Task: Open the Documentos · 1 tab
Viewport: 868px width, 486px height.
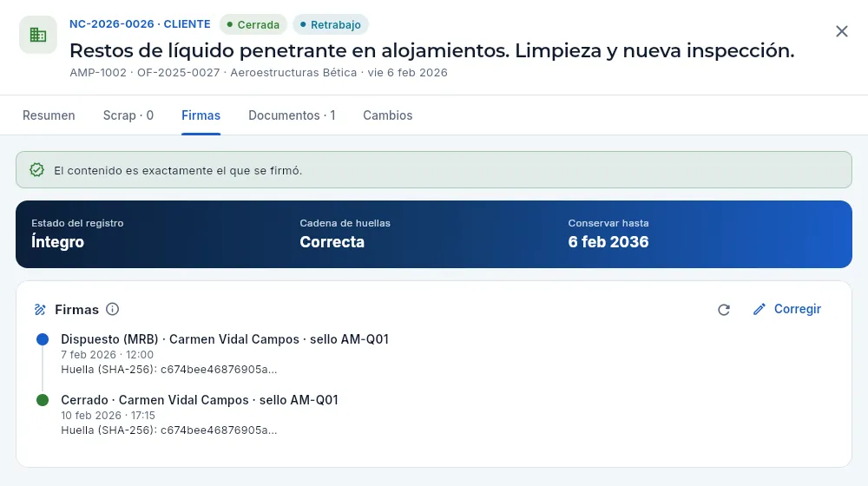Action: [x=292, y=115]
